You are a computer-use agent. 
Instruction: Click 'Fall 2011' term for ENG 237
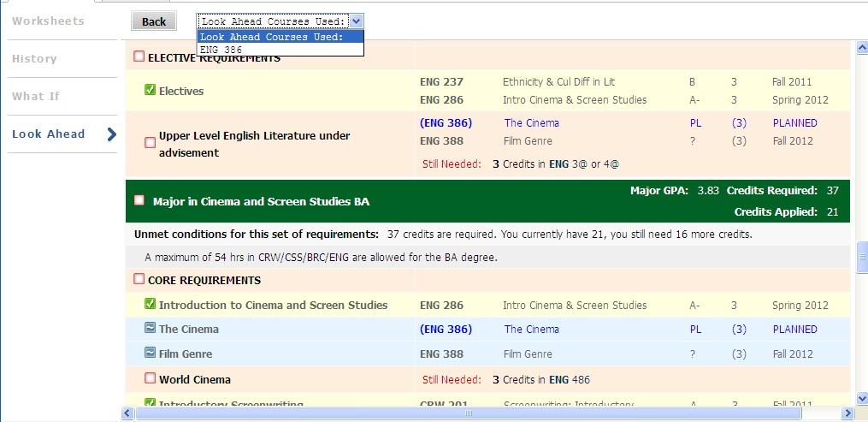pyautogui.click(x=792, y=82)
